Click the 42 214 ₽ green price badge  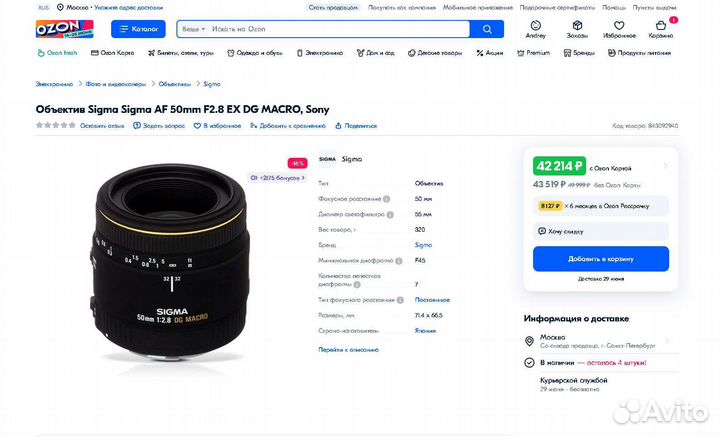tap(559, 167)
